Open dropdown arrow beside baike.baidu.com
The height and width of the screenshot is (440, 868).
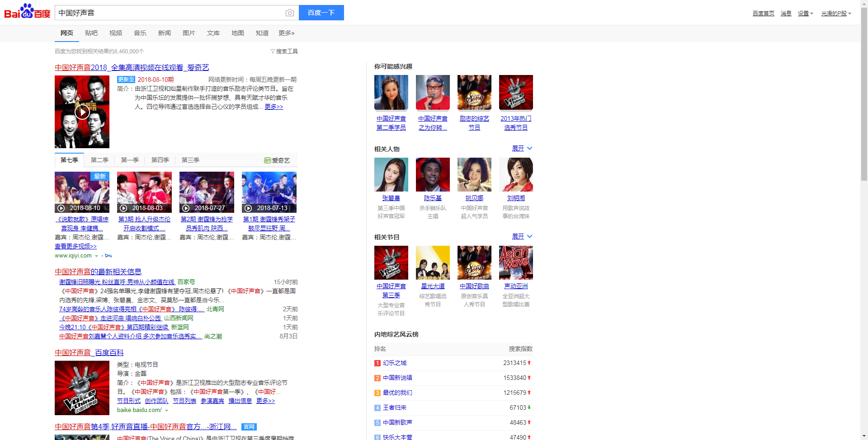coord(166,411)
